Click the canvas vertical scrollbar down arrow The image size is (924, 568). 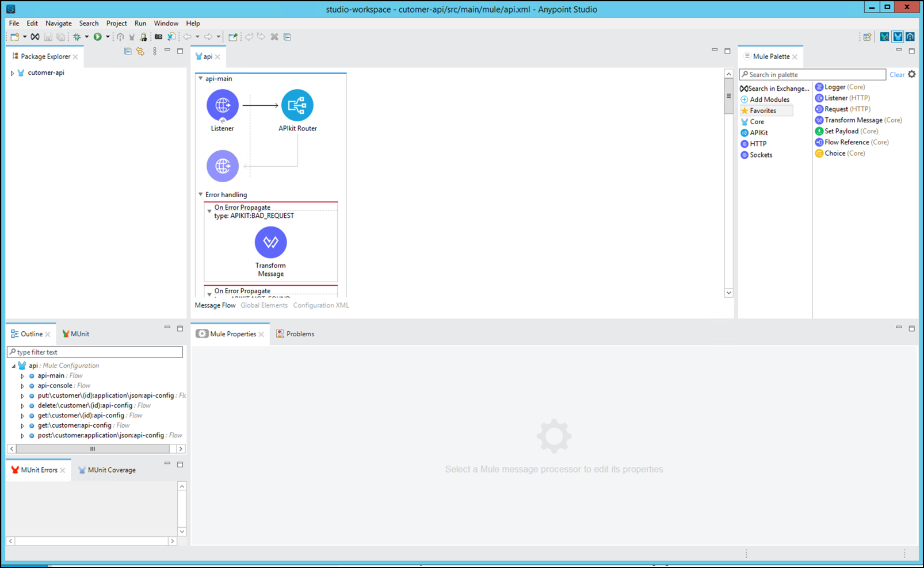728,293
